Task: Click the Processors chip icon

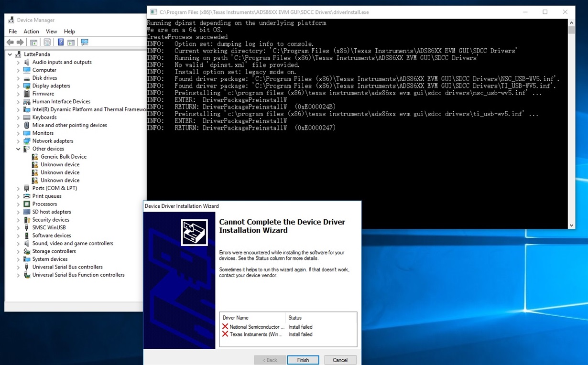Action: (x=27, y=204)
